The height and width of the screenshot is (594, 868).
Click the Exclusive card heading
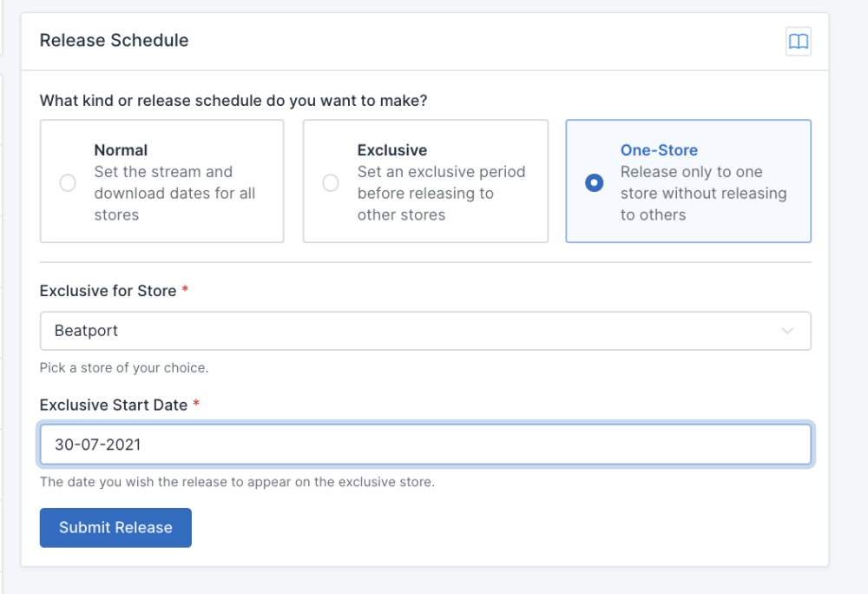click(392, 150)
